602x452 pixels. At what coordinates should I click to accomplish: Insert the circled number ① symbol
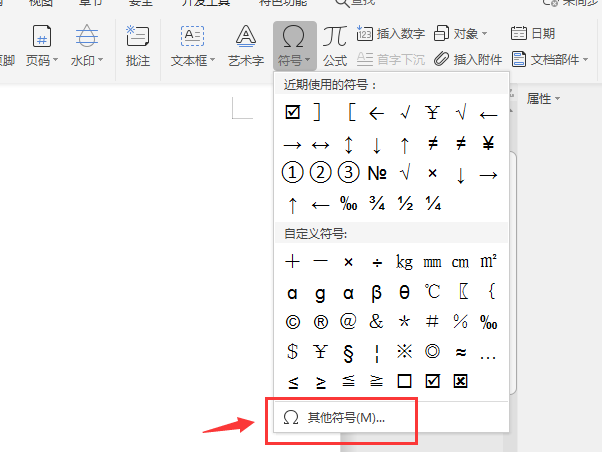293,172
